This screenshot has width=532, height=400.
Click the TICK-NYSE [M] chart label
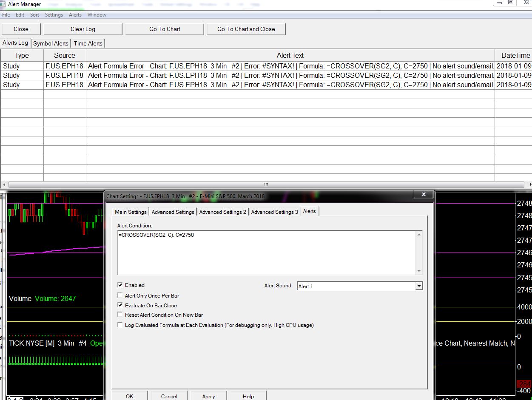pos(31,343)
